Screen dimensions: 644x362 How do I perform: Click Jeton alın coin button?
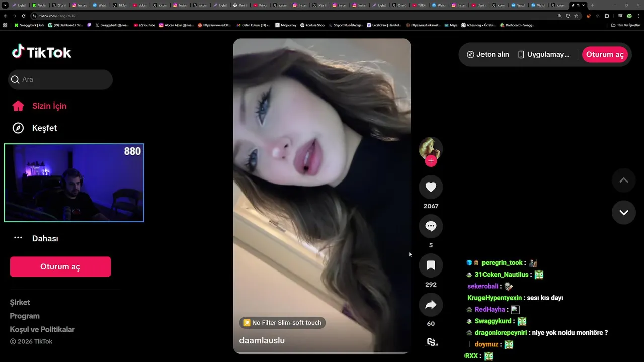pyautogui.click(x=488, y=54)
